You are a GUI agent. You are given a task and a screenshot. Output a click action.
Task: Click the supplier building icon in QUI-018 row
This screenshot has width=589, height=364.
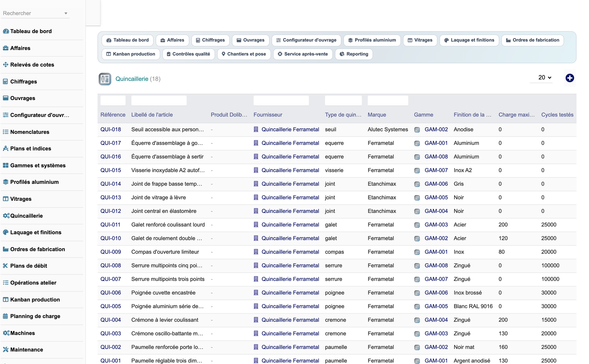pos(256,129)
